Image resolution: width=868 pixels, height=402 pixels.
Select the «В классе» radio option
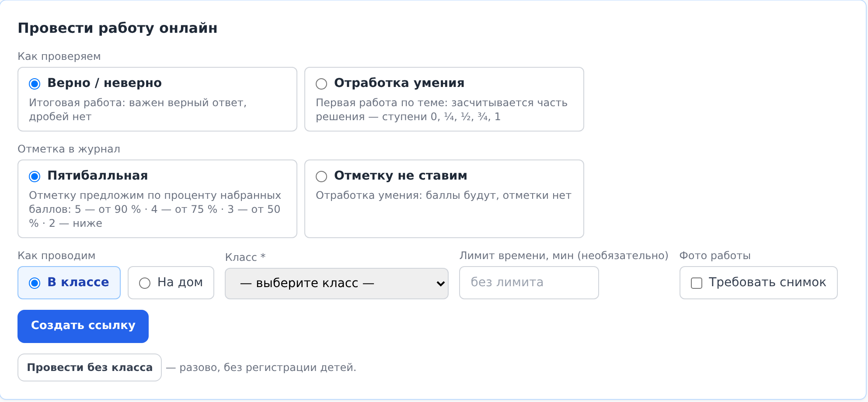35,283
